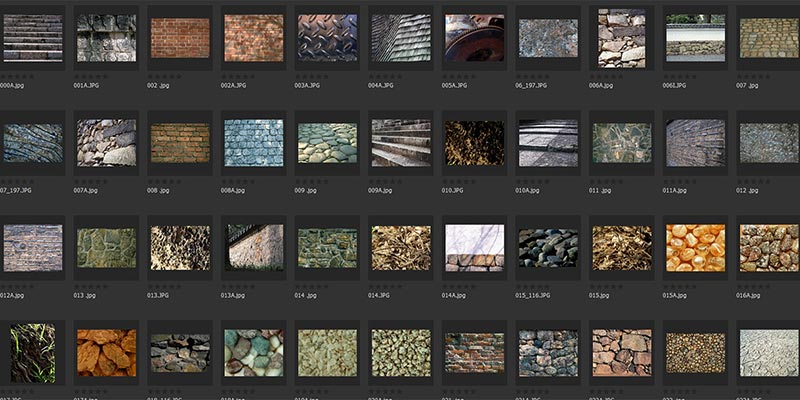Viewport: 800px width, 400px height.
Task: Click the 012 .jpg grey gravel thumbnail
Action: [x=769, y=143]
